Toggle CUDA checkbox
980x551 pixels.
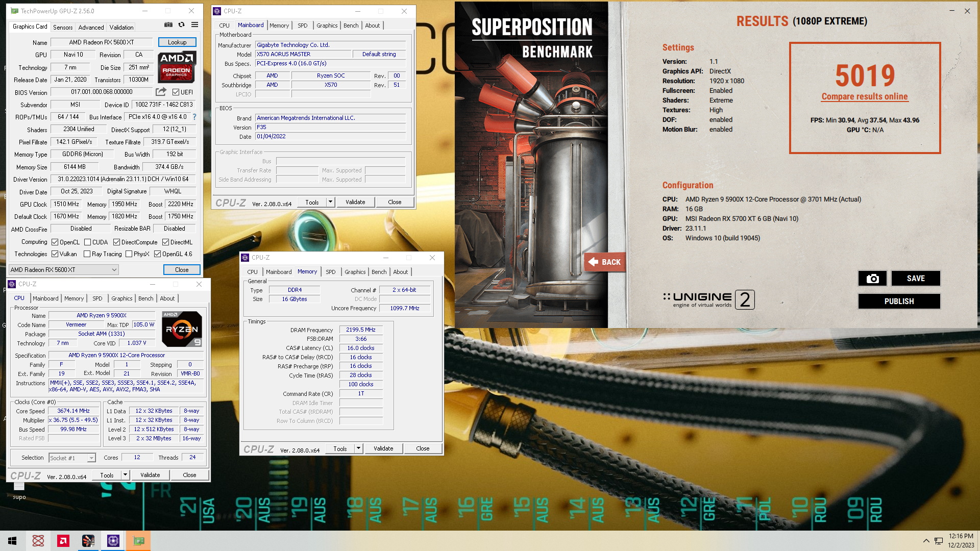point(88,242)
